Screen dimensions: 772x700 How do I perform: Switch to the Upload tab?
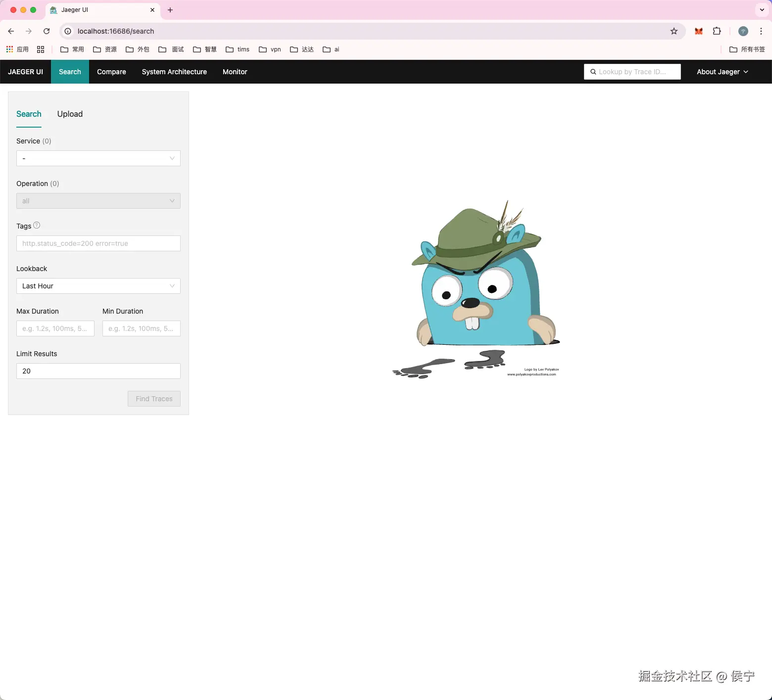tap(70, 114)
